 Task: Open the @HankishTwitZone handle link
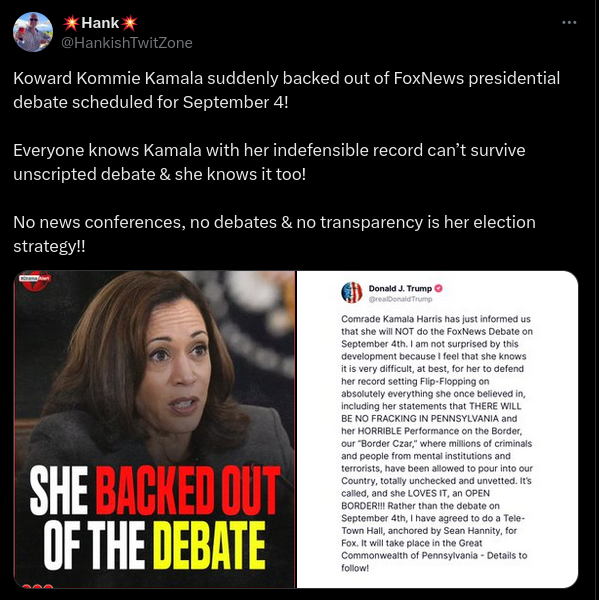pos(127,43)
